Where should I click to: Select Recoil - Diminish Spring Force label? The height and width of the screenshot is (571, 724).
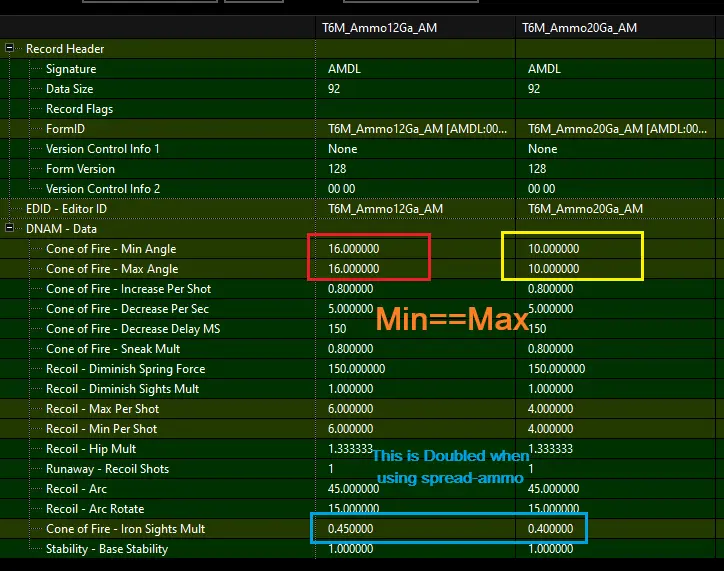[x=125, y=369]
